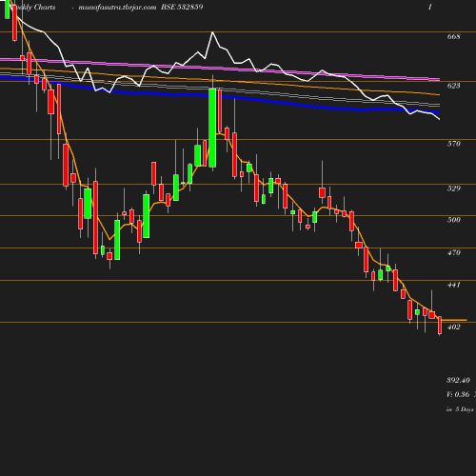The width and height of the screenshot is (476, 476).
Task: Select the 441 price axis label
Action: pos(453,285)
